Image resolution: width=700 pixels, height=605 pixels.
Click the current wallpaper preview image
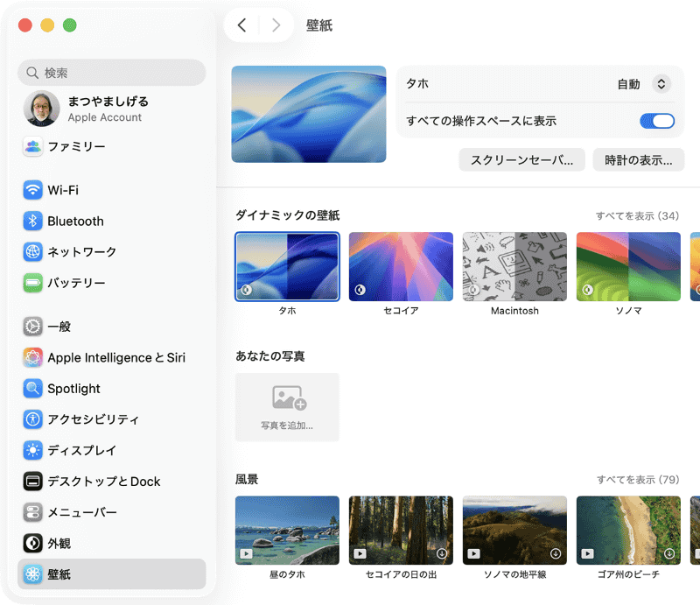309,114
